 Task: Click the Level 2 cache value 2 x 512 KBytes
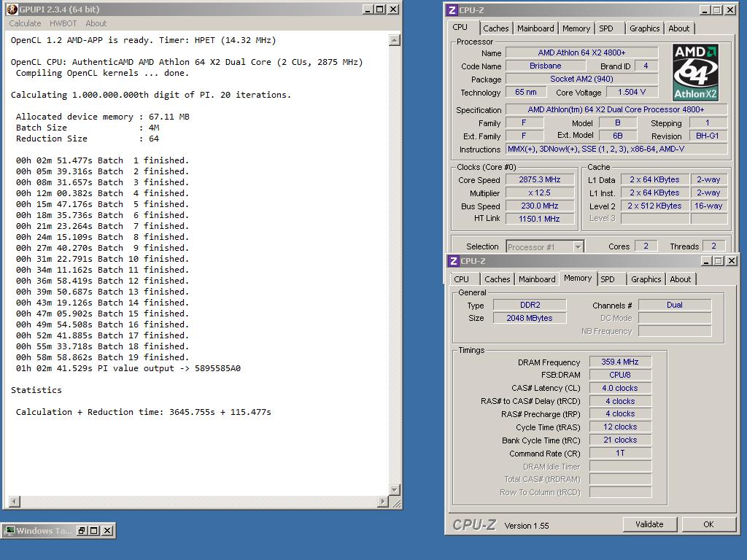click(x=654, y=206)
